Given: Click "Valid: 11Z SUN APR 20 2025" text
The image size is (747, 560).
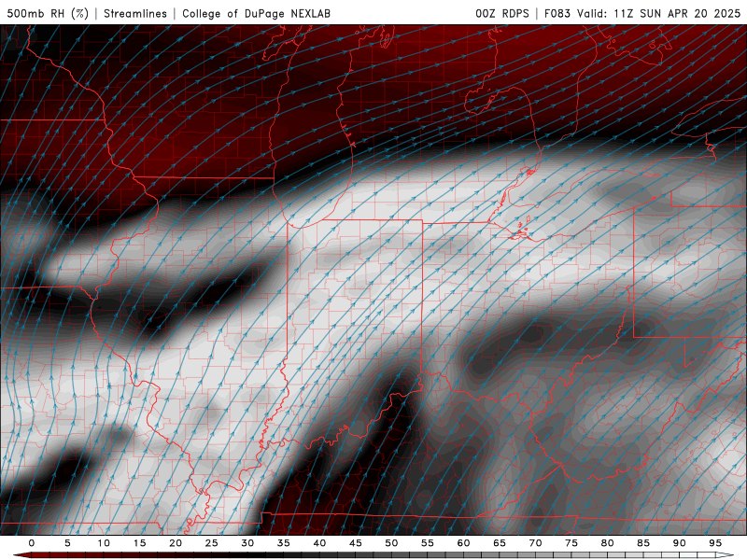Looking at the screenshot, I should (x=659, y=13).
